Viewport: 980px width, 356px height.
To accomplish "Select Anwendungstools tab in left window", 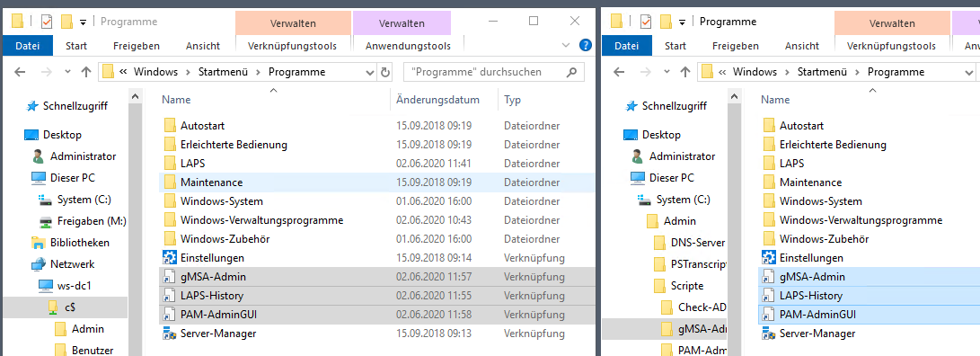I will tap(408, 46).
